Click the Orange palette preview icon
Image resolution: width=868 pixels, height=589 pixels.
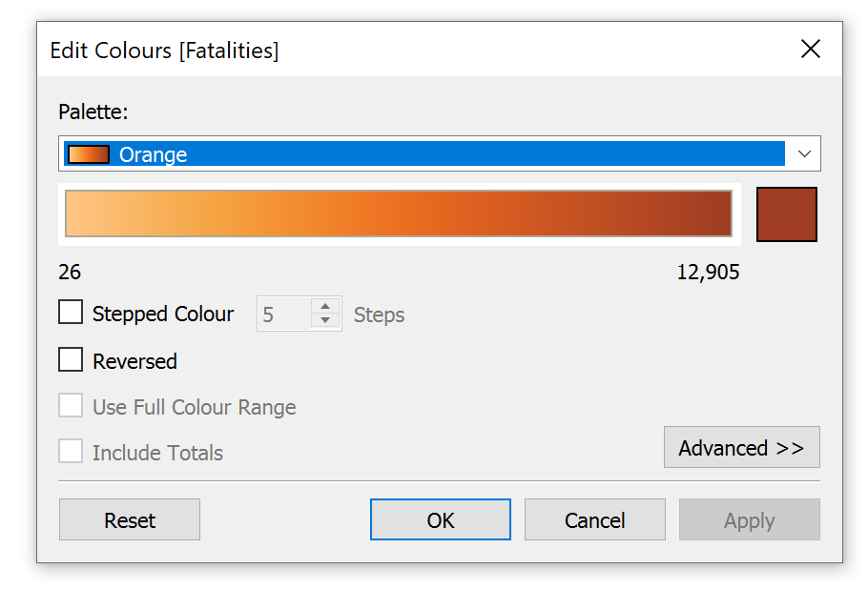pos(88,154)
